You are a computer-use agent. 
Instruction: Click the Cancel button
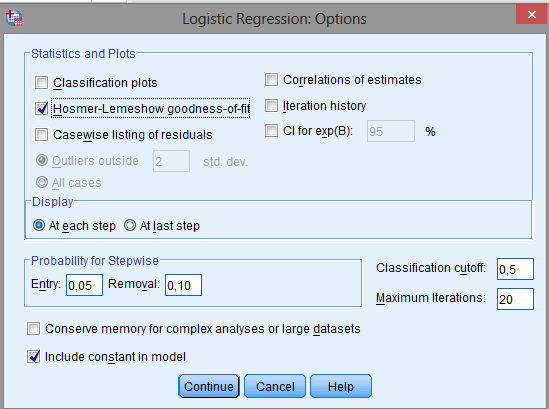275,386
